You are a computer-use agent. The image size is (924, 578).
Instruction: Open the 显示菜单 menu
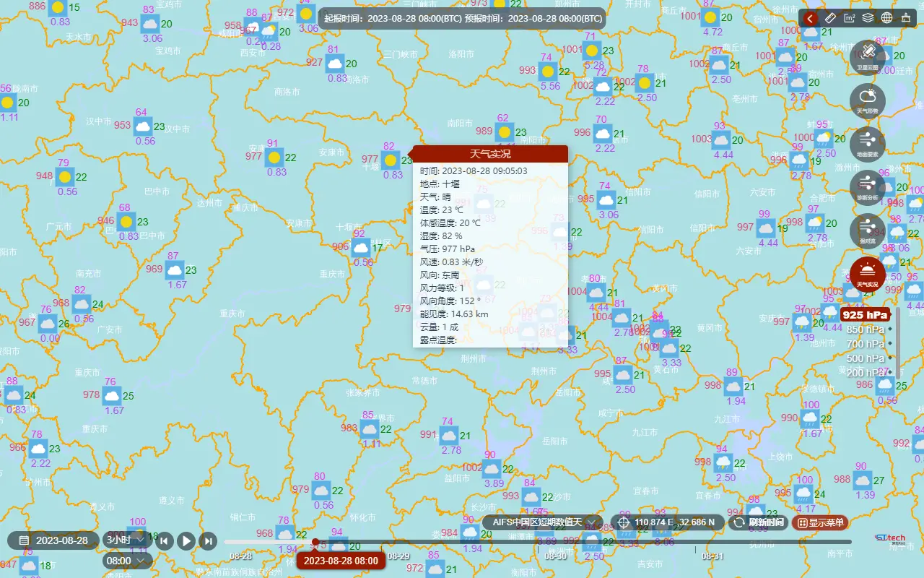820,522
